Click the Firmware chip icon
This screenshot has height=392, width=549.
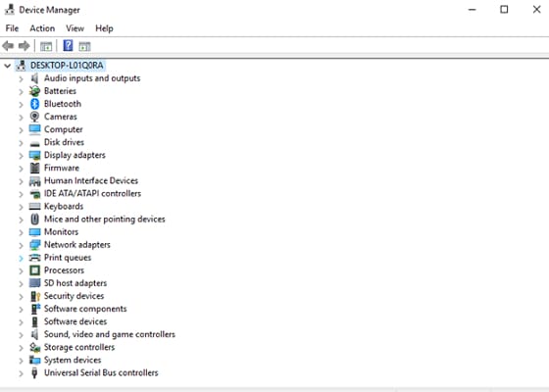(34, 168)
